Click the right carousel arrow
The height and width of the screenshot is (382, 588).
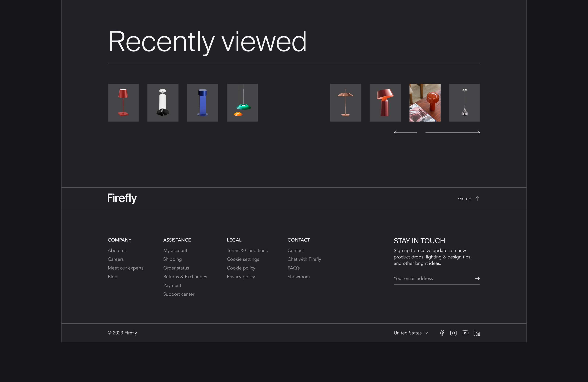click(x=453, y=133)
